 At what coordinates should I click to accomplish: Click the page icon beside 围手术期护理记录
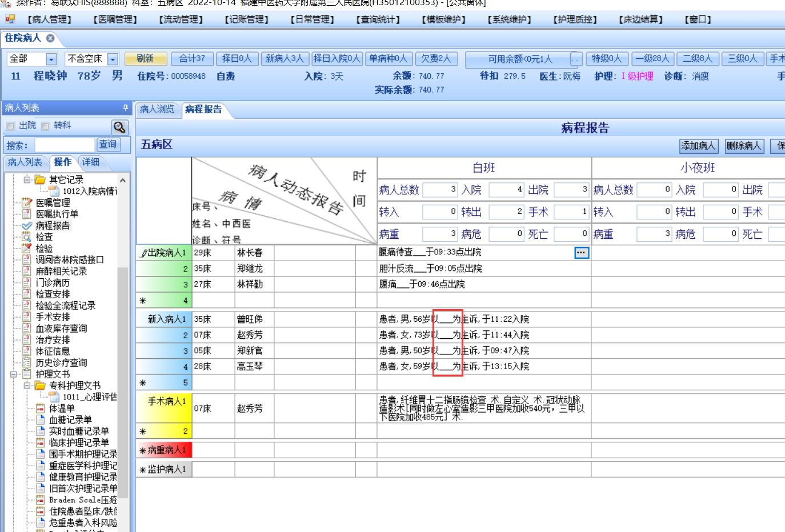(x=40, y=454)
